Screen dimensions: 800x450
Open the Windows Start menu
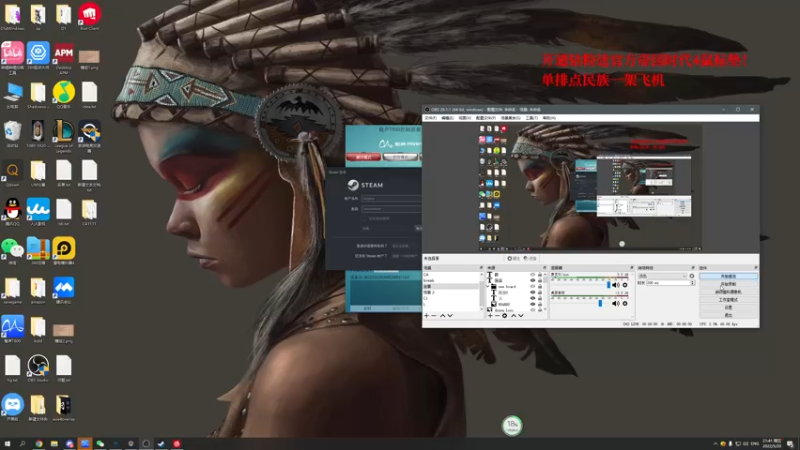tap(7, 444)
